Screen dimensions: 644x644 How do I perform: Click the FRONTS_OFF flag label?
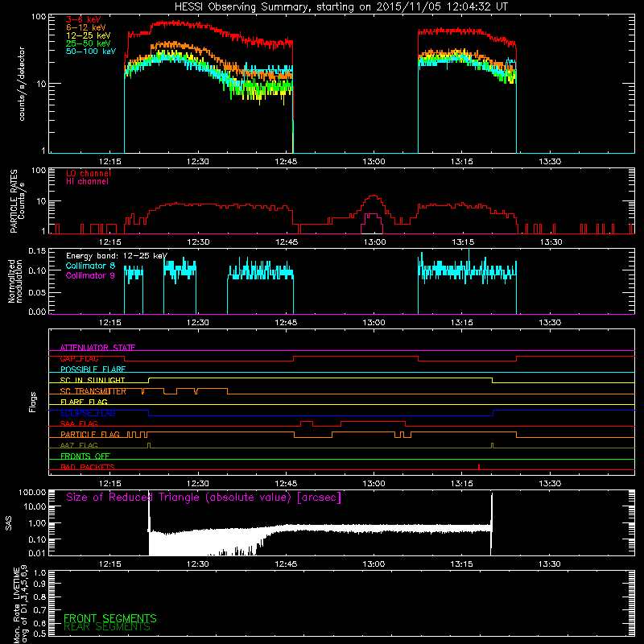point(85,456)
